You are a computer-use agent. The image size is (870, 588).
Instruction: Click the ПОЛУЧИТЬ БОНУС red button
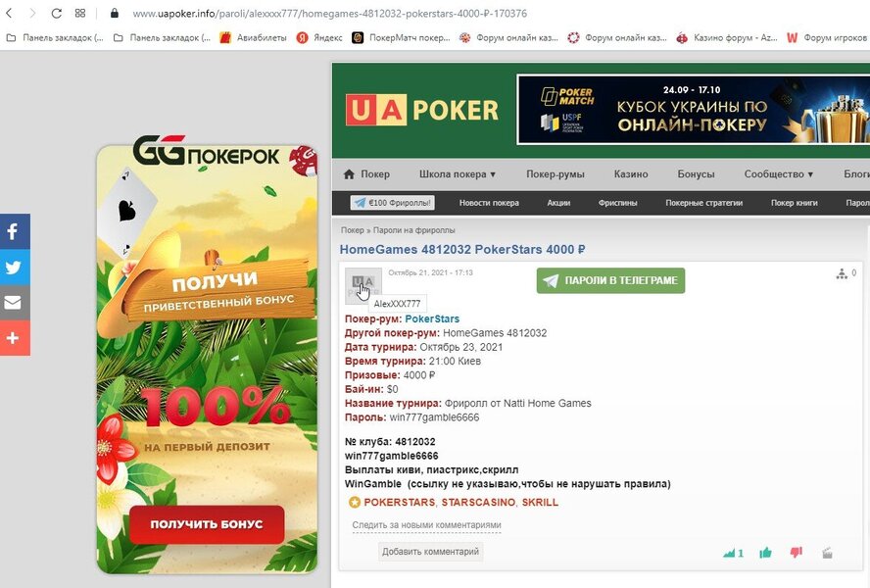[x=207, y=524]
